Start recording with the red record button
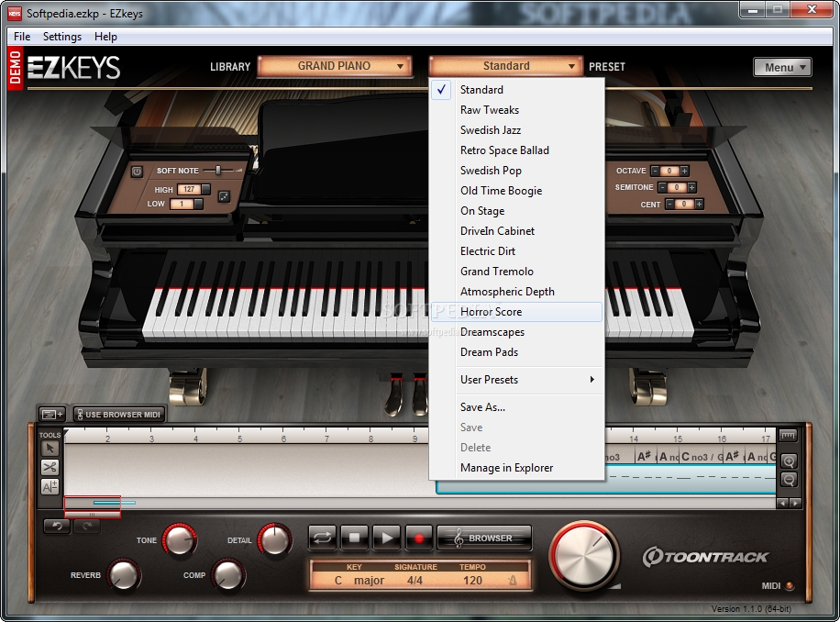Viewport: 840px width, 622px height. point(419,538)
